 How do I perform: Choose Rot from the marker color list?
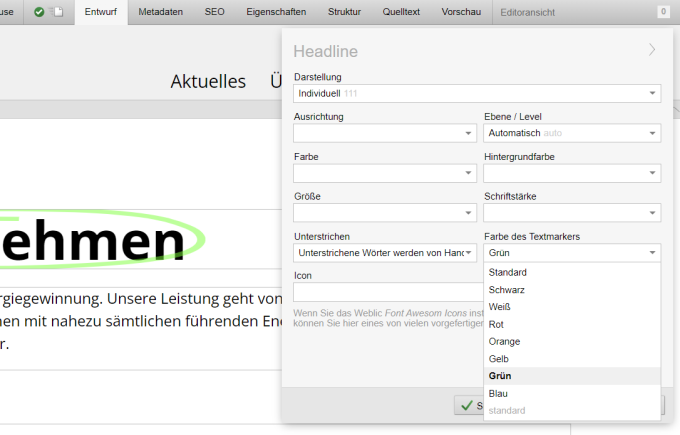click(x=572, y=324)
